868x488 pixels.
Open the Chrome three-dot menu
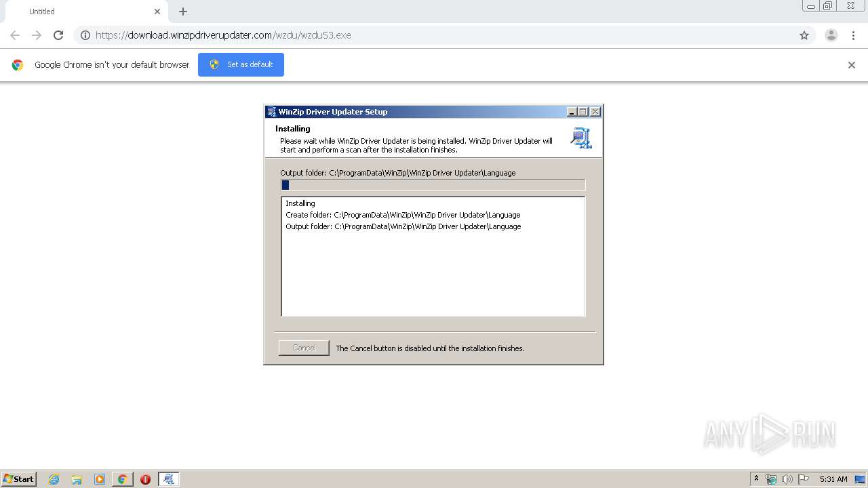click(853, 35)
